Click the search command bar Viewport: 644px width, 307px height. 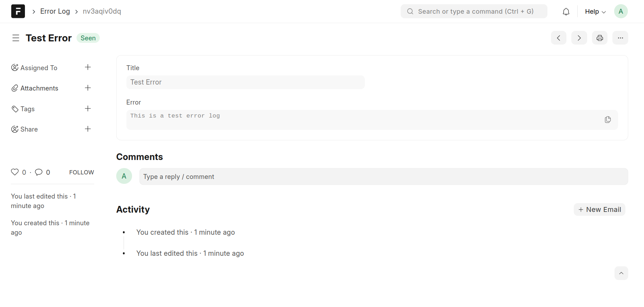[474, 12]
